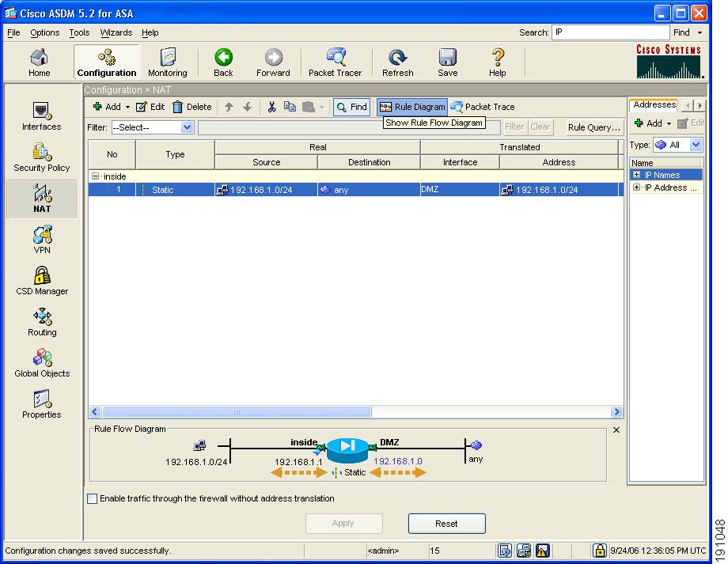Viewport: 728px width, 564px height.
Task: Paste rule icon in toolbar
Action: coord(309,107)
